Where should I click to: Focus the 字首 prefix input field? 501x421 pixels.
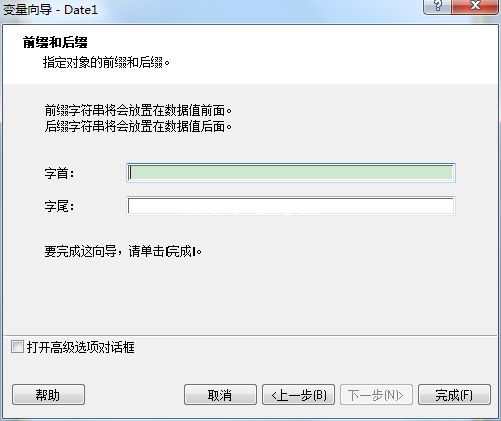pyautogui.click(x=291, y=173)
